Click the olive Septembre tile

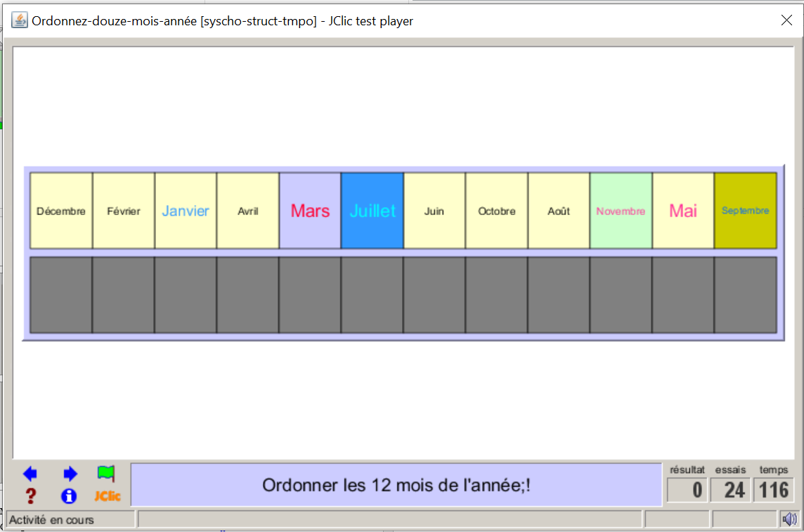(x=745, y=211)
